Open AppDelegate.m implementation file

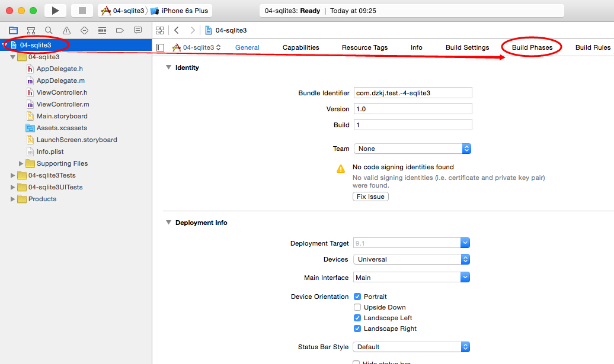pos(60,80)
